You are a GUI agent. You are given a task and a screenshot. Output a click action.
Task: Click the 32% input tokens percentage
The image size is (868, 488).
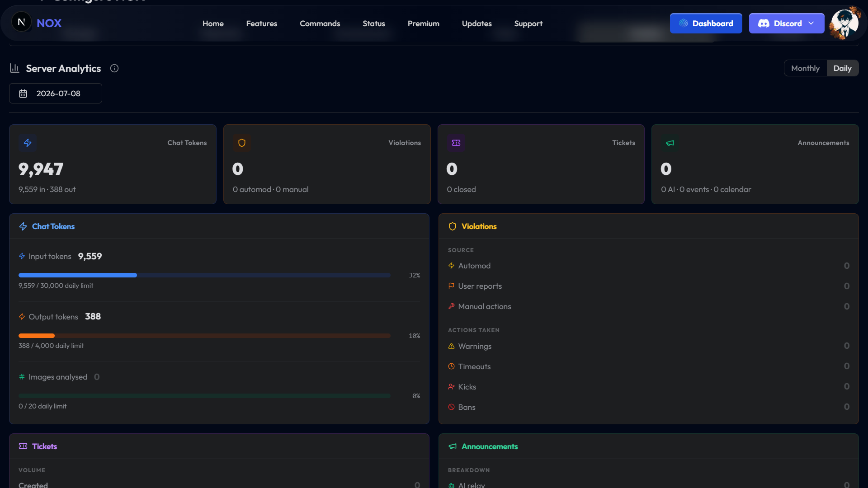pos(415,275)
